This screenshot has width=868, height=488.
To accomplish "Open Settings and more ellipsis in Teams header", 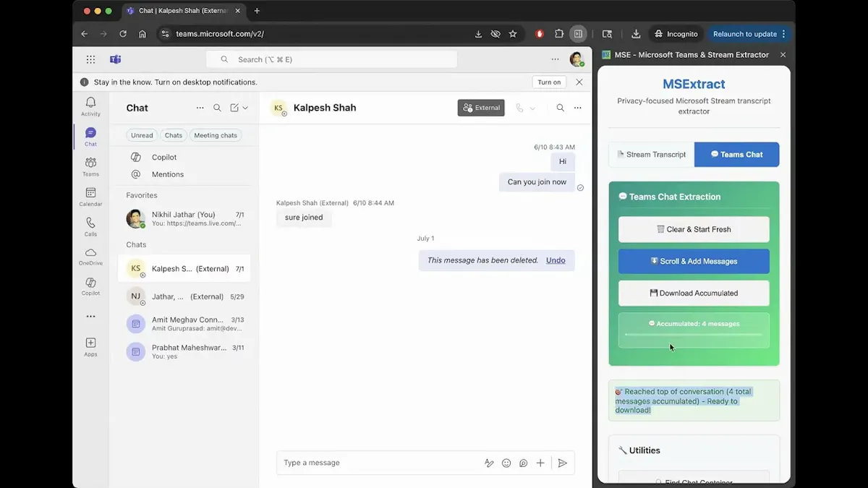I will [555, 59].
